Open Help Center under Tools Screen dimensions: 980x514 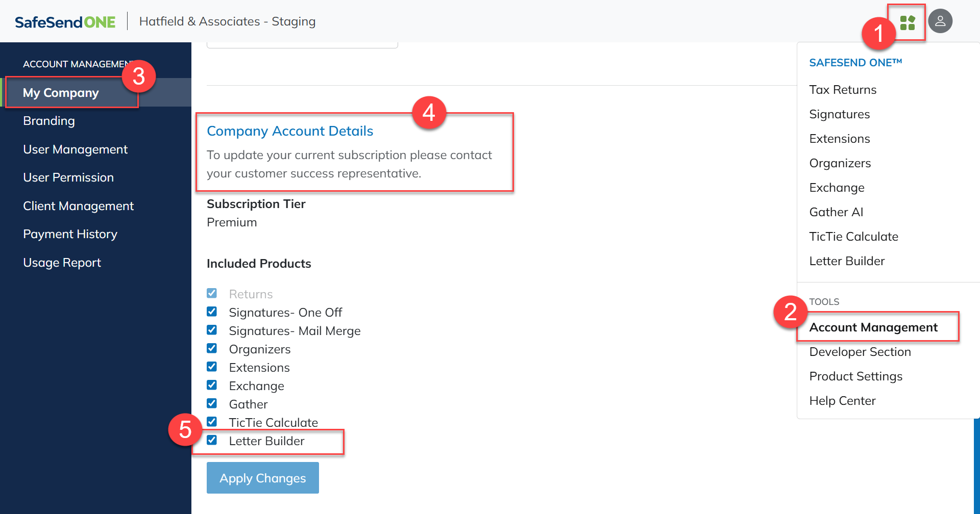[x=843, y=401]
